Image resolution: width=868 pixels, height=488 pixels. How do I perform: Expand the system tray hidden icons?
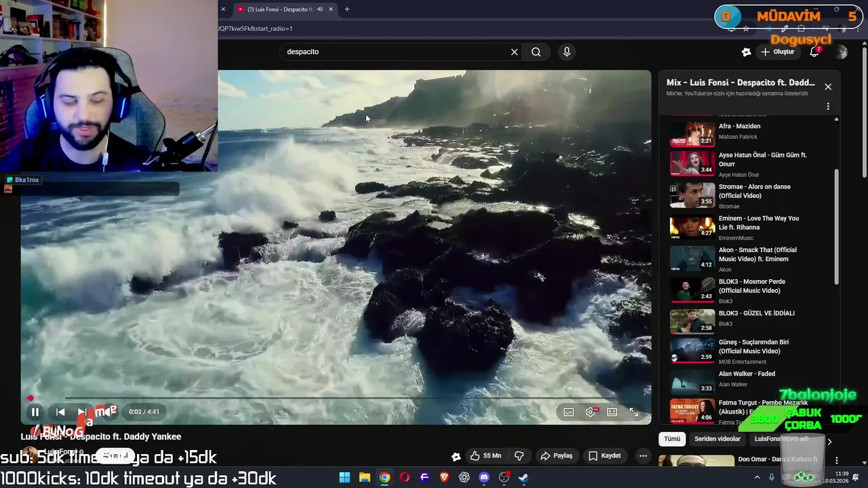[757, 477]
